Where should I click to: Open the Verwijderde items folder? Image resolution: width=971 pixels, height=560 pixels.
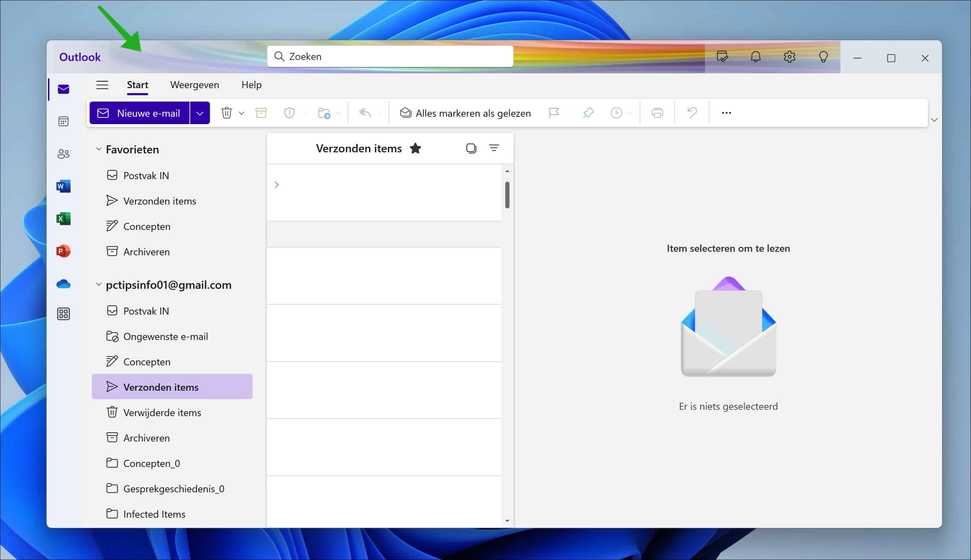coord(172,412)
